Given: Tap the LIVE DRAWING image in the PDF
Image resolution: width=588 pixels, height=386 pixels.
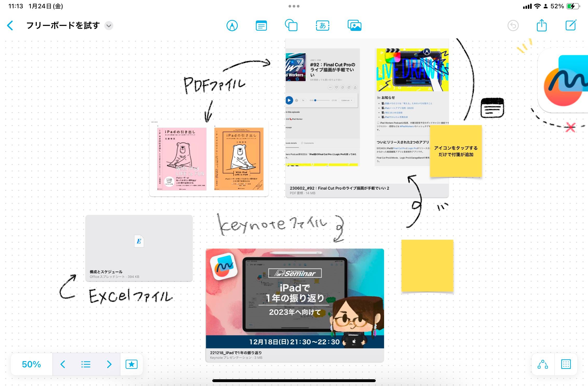Looking at the screenshot, I should pyautogui.click(x=413, y=70).
